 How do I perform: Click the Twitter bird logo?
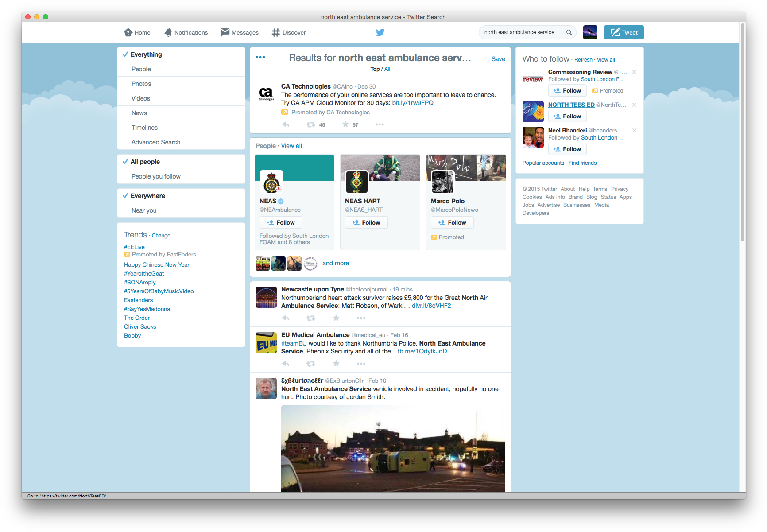[380, 32]
